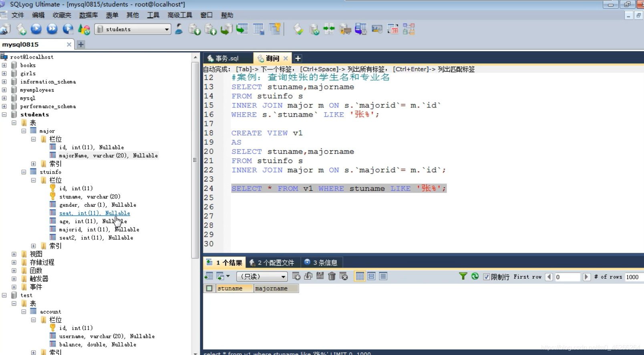Screen dimensions: 644x355
Task: Click the query builder icon
Action: point(392,29)
